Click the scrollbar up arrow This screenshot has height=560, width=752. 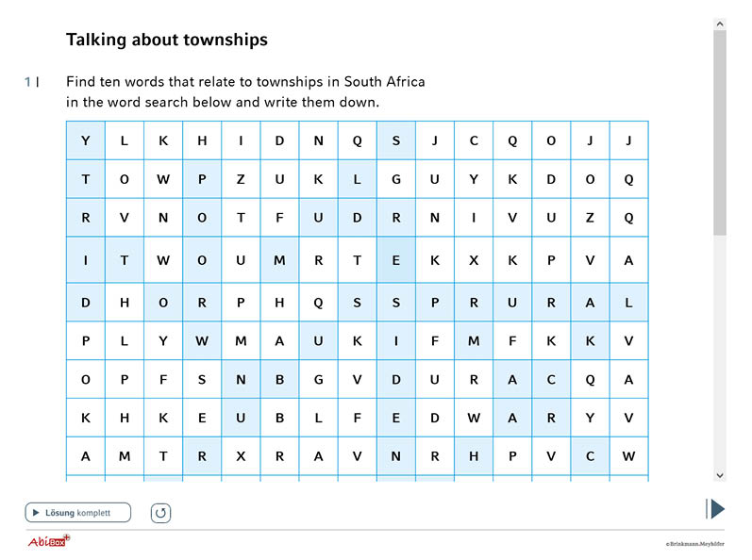coord(719,24)
